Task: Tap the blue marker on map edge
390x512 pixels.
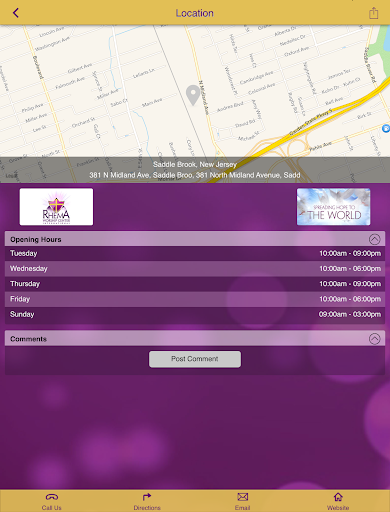Action: pos(386,128)
